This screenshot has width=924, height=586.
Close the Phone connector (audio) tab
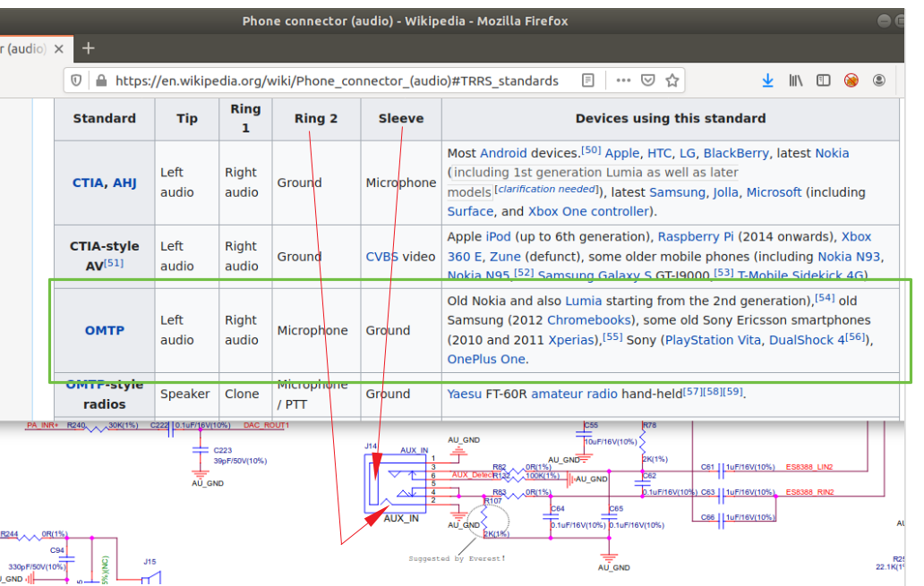click(x=59, y=49)
